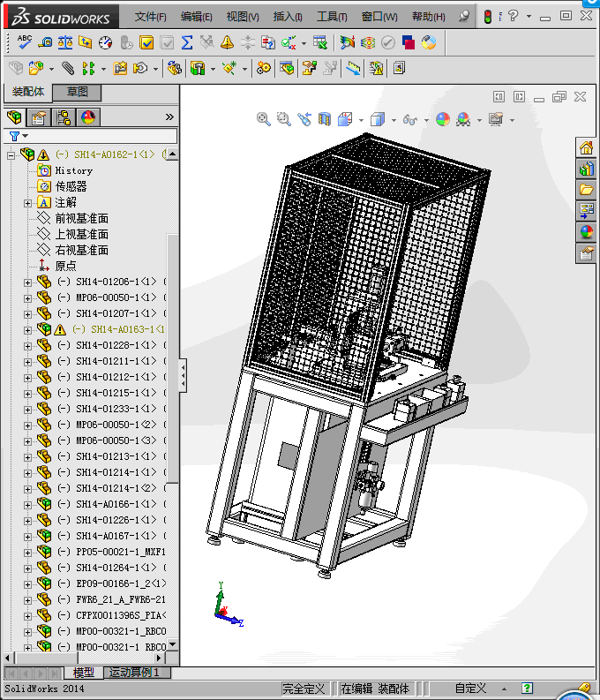Open the Display Style dropdown arrow
Screen dimensions: 600x700
coord(394,120)
